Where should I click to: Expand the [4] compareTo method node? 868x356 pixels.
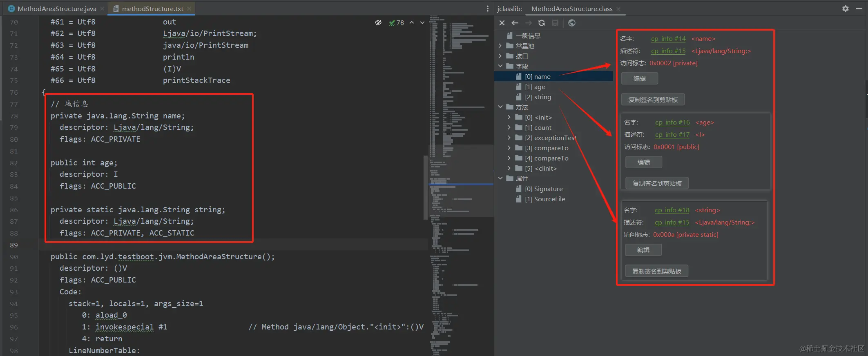[509, 158]
